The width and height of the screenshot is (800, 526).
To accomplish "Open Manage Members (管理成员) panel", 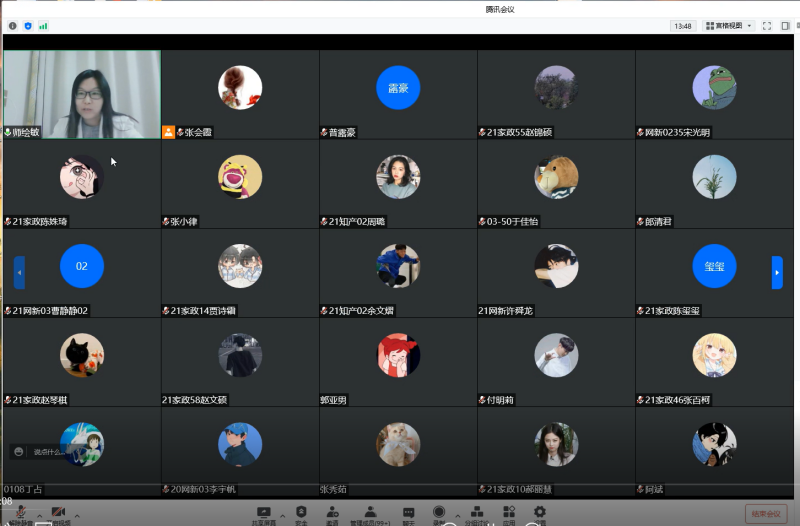I will [370, 512].
